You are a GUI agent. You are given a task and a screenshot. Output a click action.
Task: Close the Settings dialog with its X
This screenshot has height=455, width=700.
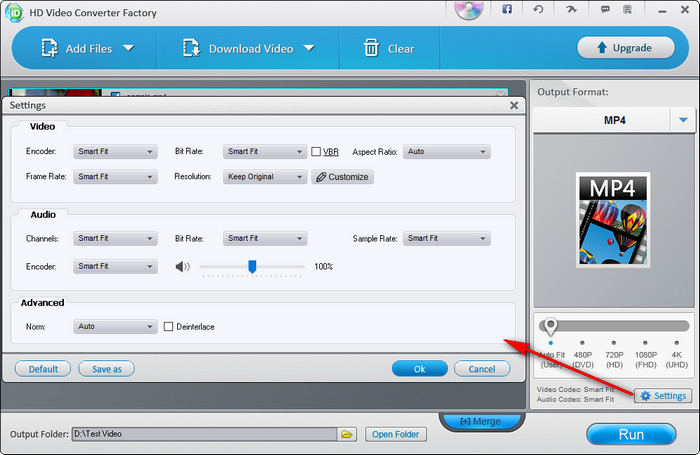pyautogui.click(x=514, y=105)
